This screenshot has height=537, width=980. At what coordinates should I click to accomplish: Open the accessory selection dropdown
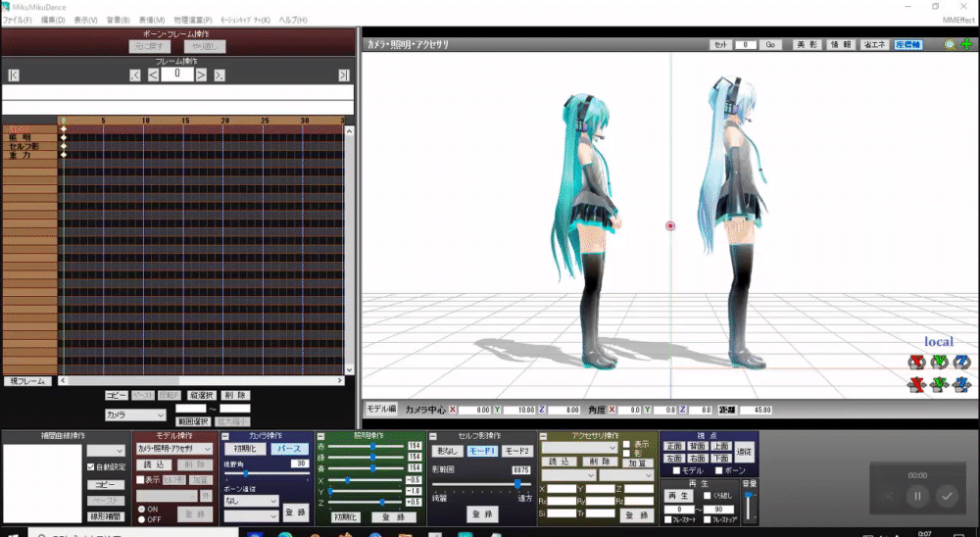[x=579, y=448]
